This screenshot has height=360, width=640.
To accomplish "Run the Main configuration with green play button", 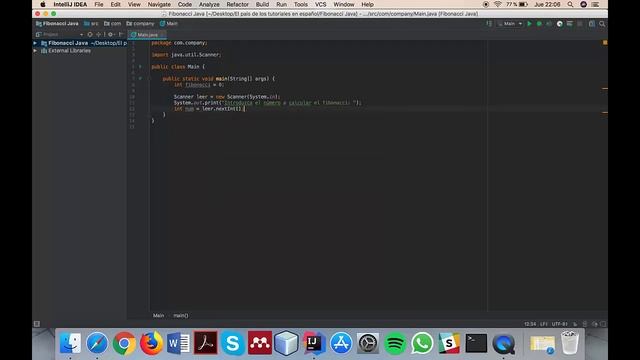I will pos(529,24).
